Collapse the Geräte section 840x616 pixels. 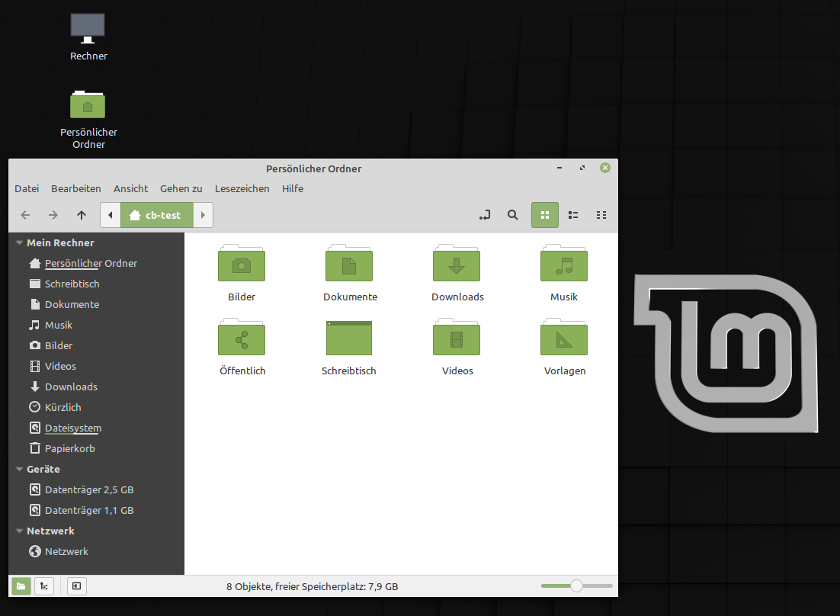(x=19, y=469)
